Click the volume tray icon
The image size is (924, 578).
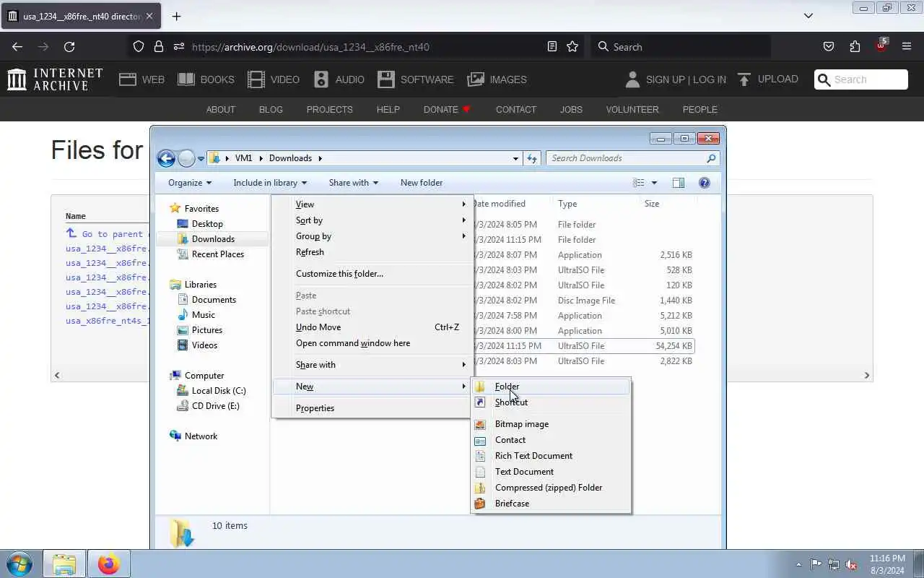click(852, 564)
